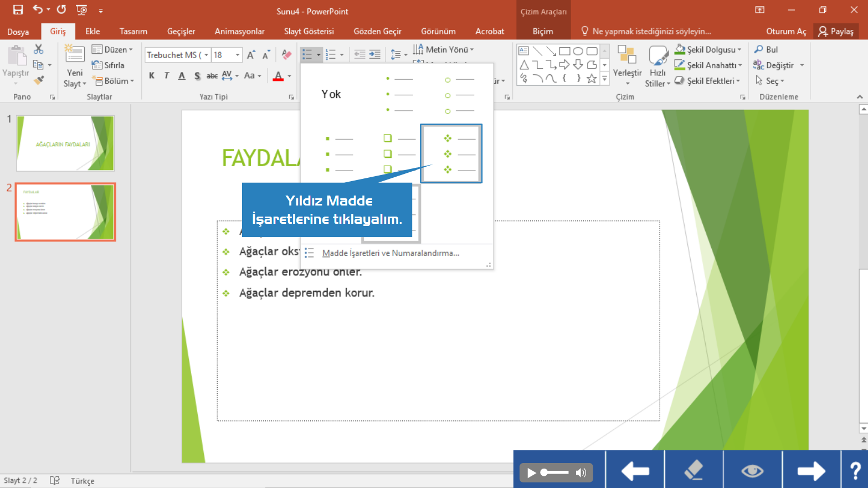Insert a new slide with Yeni Slayt
The image size is (868, 488).
[x=75, y=66]
